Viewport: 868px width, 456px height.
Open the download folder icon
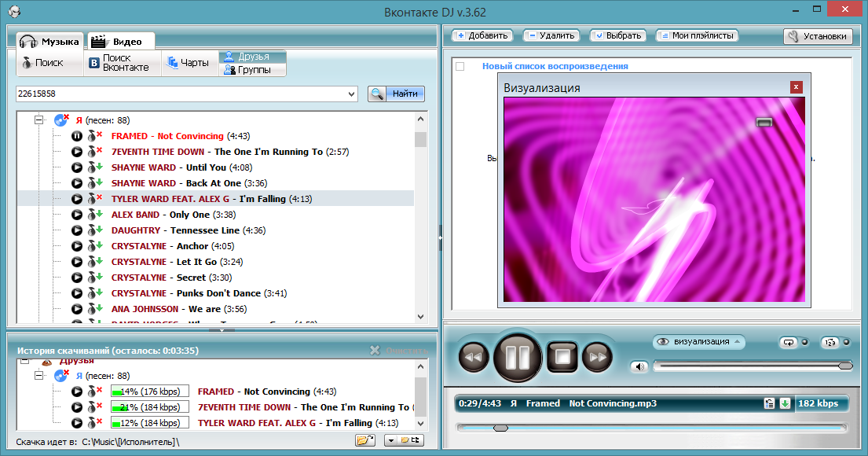(x=365, y=440)
